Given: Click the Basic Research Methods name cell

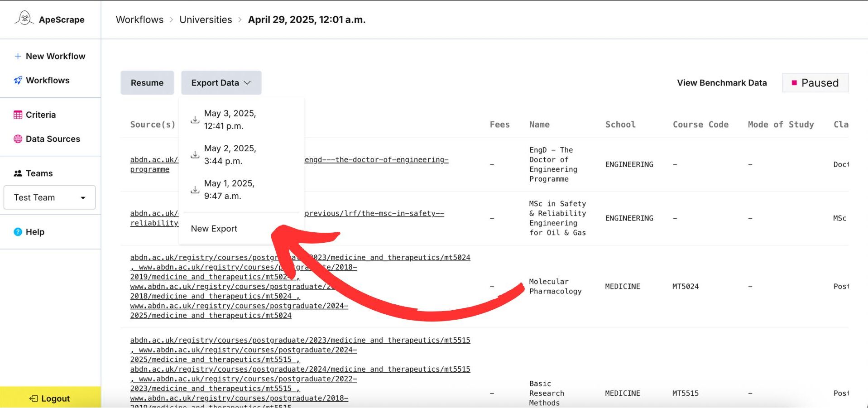Looking at the screenshot, I should (547, 393).
